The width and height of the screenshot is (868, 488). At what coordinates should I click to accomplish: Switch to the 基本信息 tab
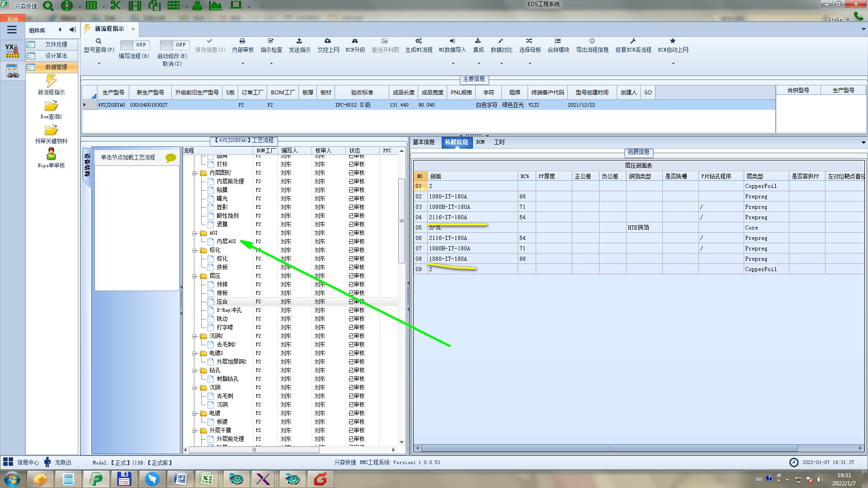424,142
